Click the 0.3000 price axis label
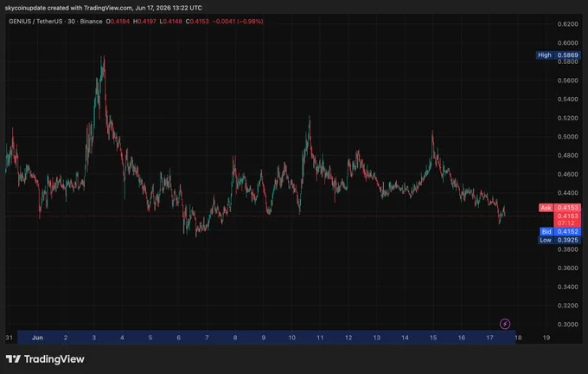This screenshot has width=588, height=374. (568, 325)
